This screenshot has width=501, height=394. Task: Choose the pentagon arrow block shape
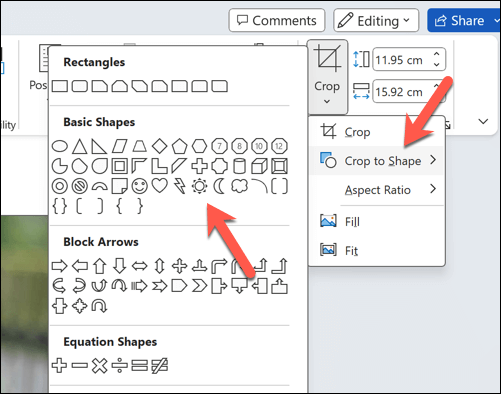pyautogui.click(x=179, y=286)
